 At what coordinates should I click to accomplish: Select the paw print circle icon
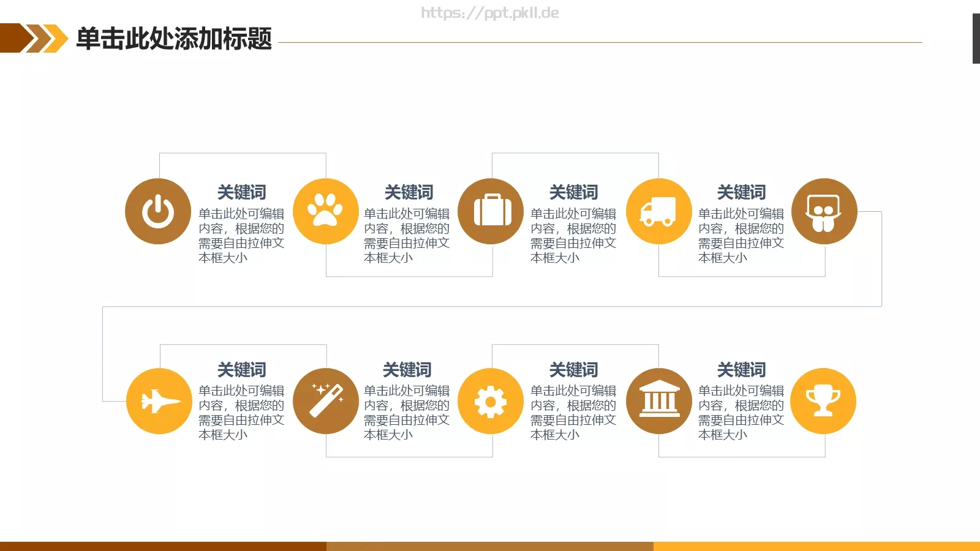[326, 211]
